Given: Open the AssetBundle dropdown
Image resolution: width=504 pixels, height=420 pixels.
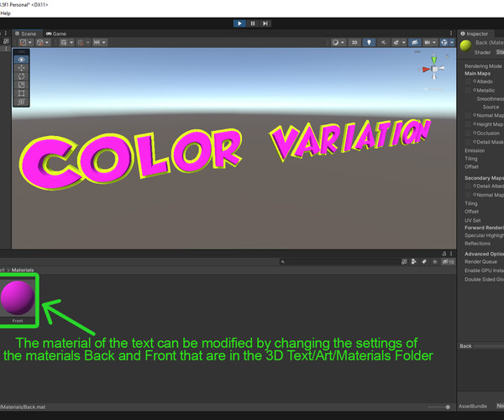Looking at the screenshot, I should [x=500, y=406].
